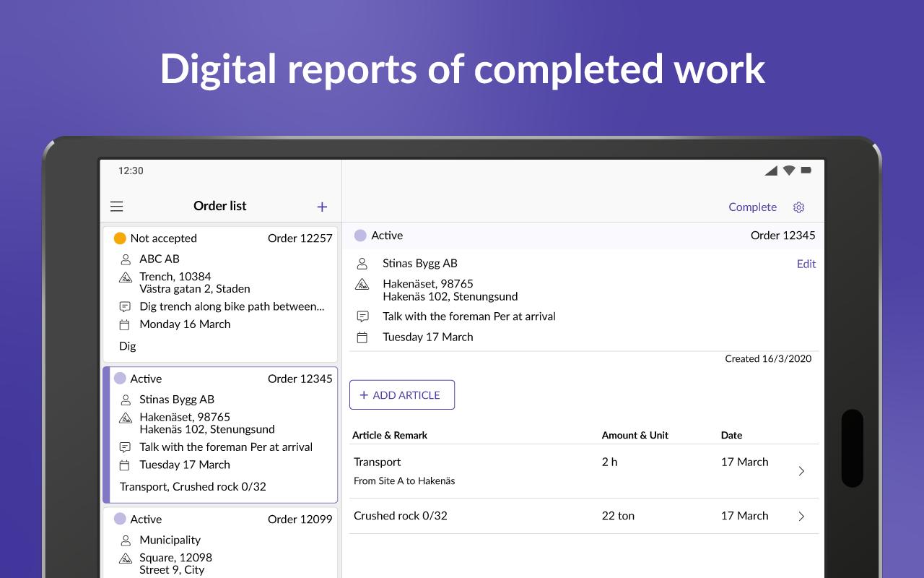Click Article & Remark column header
The width and height of the screenshot is (924, 578).
click(x=390, y=435)
